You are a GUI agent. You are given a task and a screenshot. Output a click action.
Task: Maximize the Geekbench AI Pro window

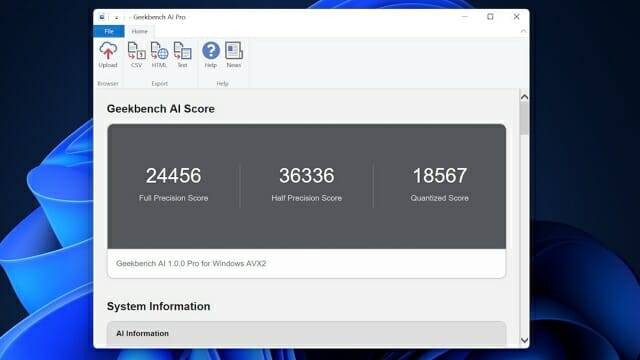click(490, 17)
